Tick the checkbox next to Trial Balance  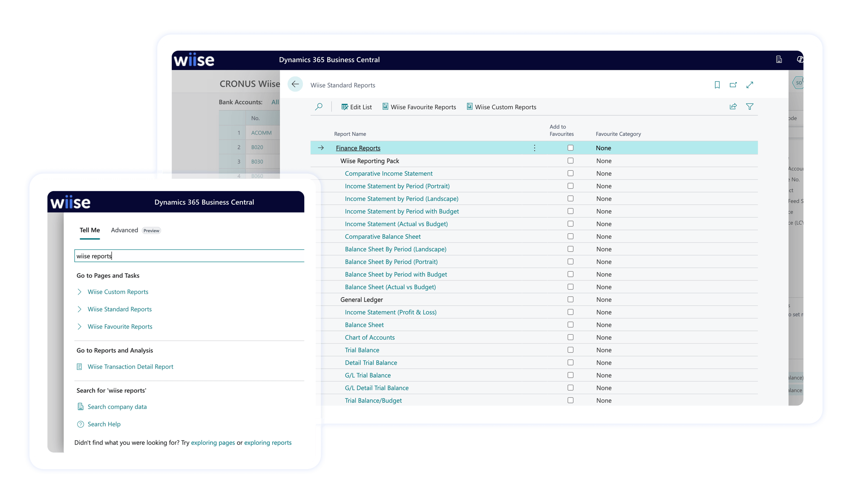pos(570,349)
